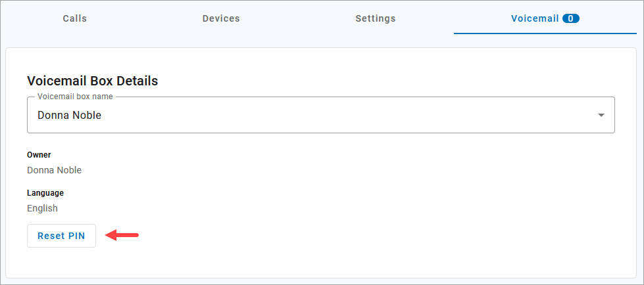This screenshot has height=285, width=644.
Task: Select the Voicemail tab label
Action: click(534, 18)
